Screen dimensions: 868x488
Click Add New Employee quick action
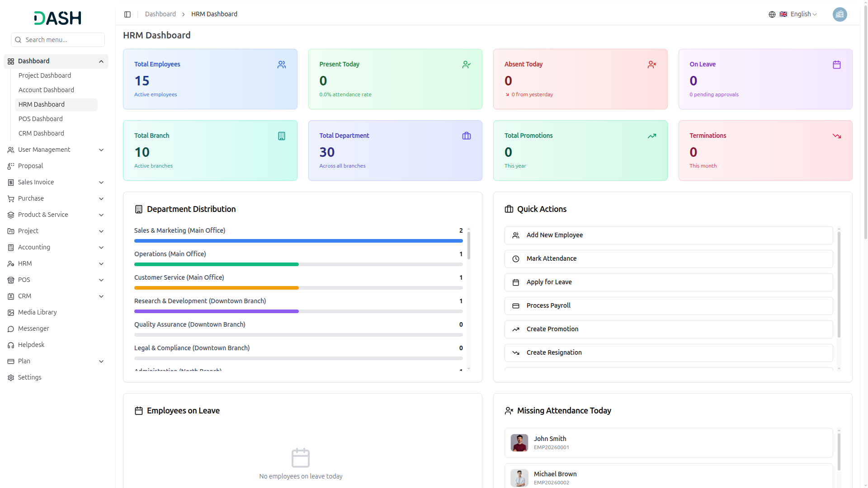coord(668,235)
